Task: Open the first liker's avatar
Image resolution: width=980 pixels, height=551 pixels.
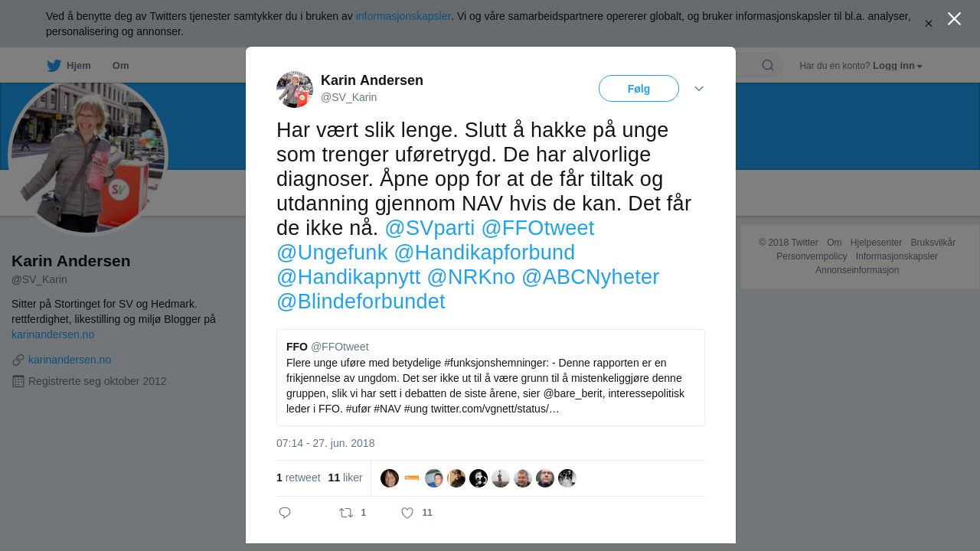Action: [x=390, y=478]
